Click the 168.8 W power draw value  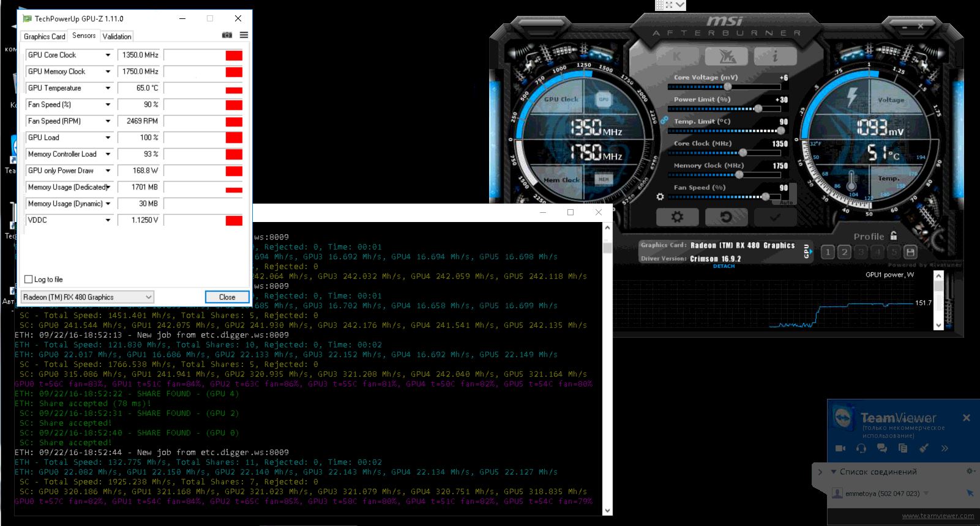click(x=146, y=171)
